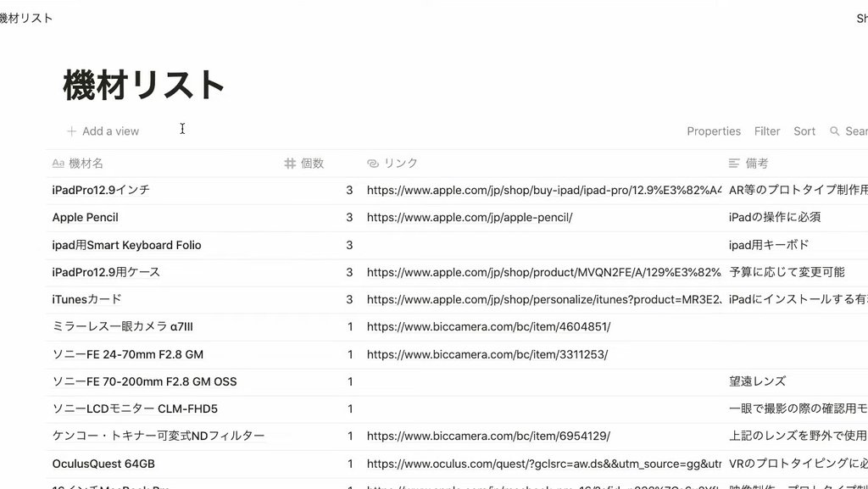Open the oculus.com quest link
868x489 pixels.
(544, 464)
